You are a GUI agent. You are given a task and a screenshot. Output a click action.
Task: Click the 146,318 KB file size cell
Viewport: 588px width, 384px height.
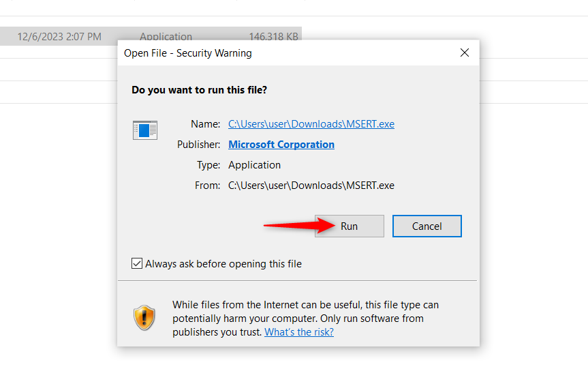point(274,37)
